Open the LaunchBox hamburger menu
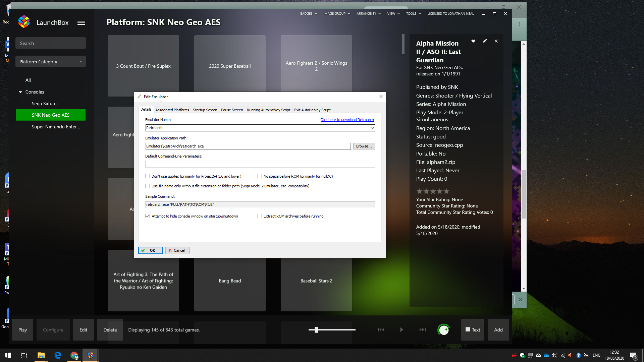Image resolution: width=644 pixels, height=362 pixels. tap(81, 23)
